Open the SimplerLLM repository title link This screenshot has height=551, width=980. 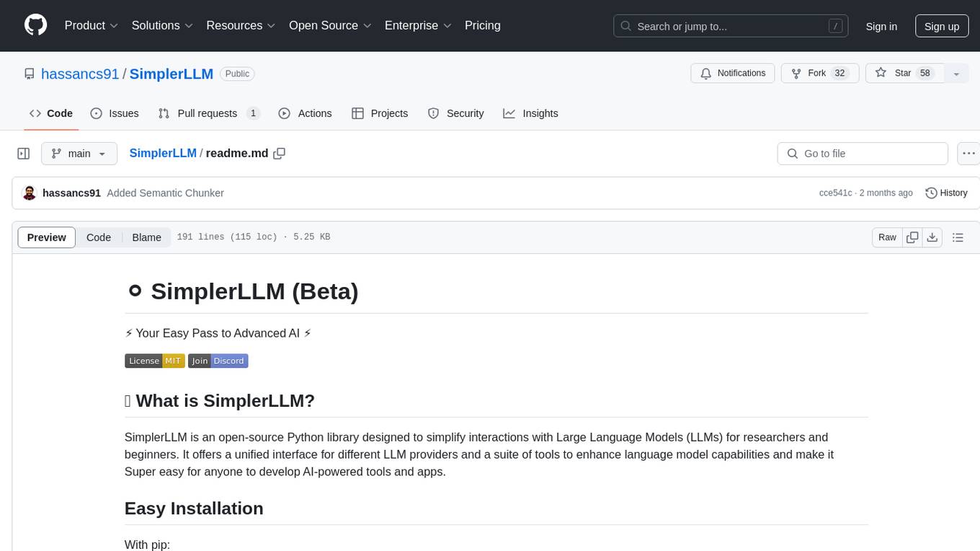[171, 74]
